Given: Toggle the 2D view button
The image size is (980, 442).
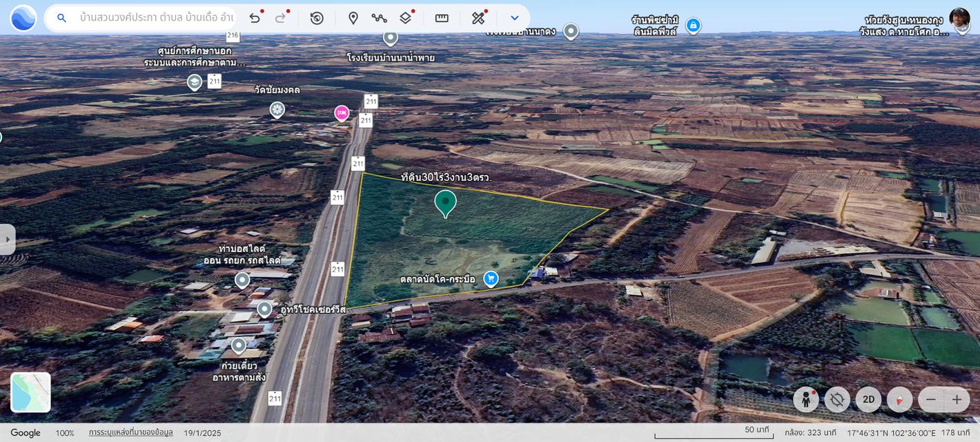Looking at the screenshot, I should (x=869, y=399).
